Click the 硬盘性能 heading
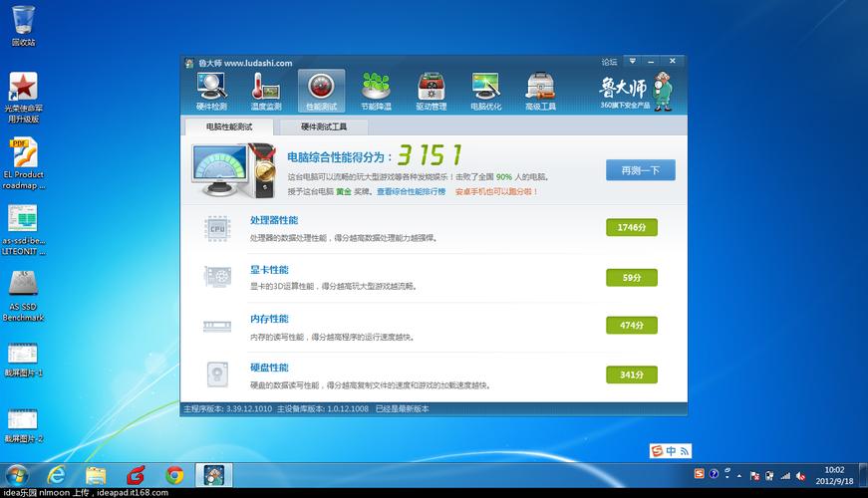The height and width of the screenshot is (498, 868). [x=269, y=367]
